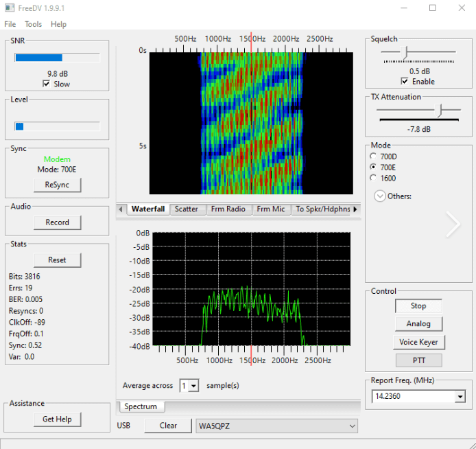Click the right tab scroll arrow
Image resolution: width=476 pixels, height=449 pixels.
coord(355,209)
